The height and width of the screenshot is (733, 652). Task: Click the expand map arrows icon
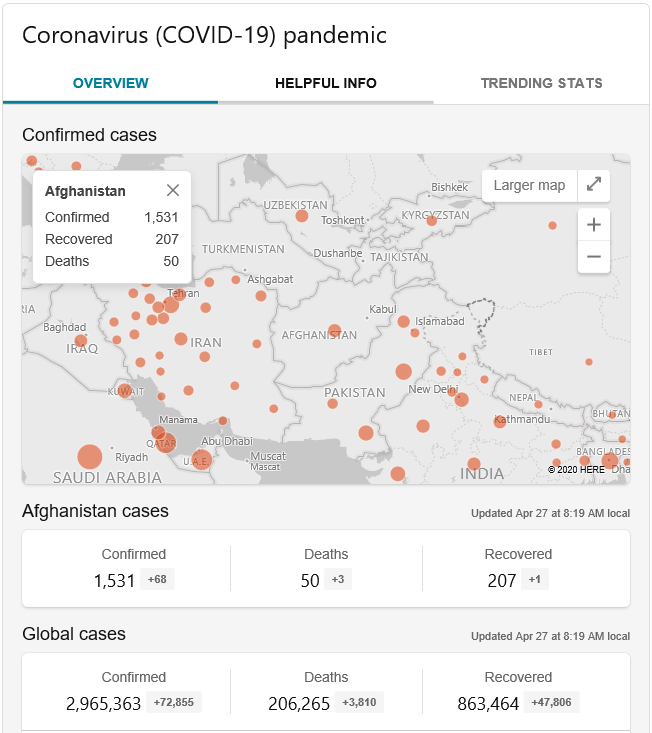[x=594, y=185]
